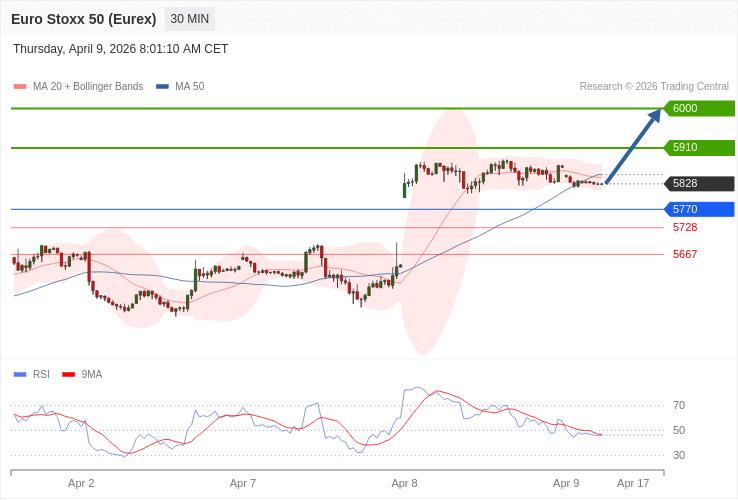Click the Research © 2026 Trading Central credit
This screenshot has height=500, width=738.
click(x=654, y=87)
